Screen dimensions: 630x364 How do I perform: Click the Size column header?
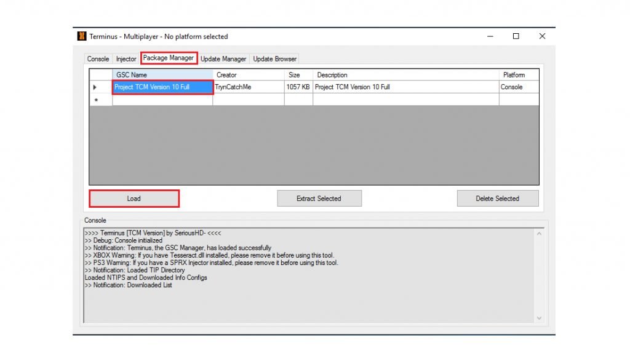click(298, 75)
